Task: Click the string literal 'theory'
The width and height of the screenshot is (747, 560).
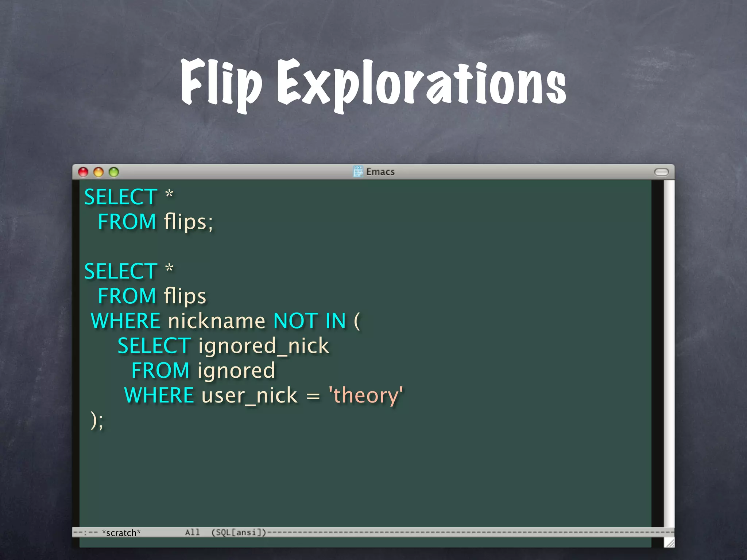Action: [x=366, y=395]
